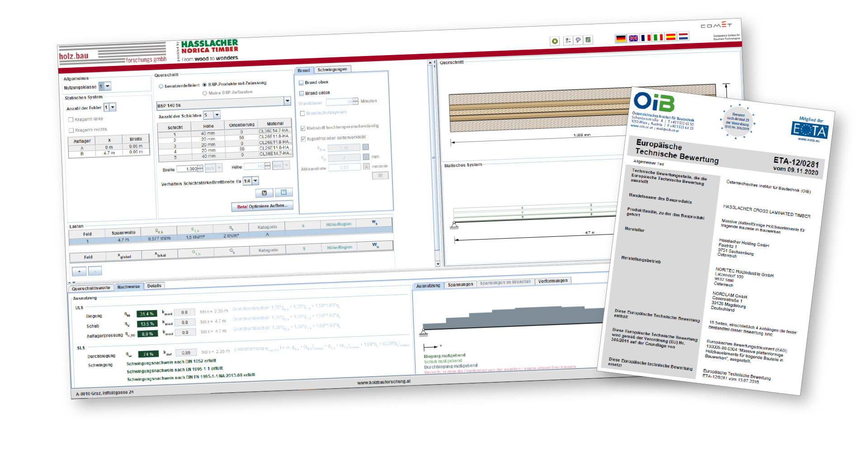Select layer 3 row in Schicht table
868x451 pixels.
pos(225,145)
